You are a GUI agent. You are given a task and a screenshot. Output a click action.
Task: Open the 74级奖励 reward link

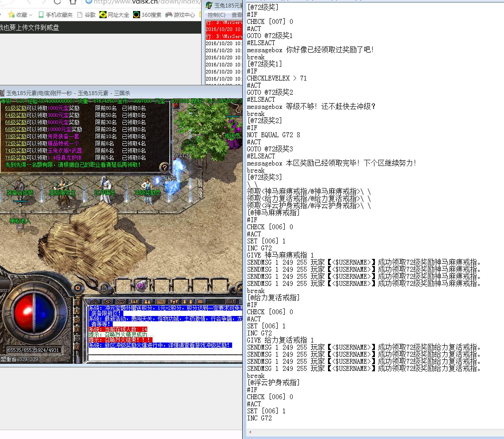(15, 150)
